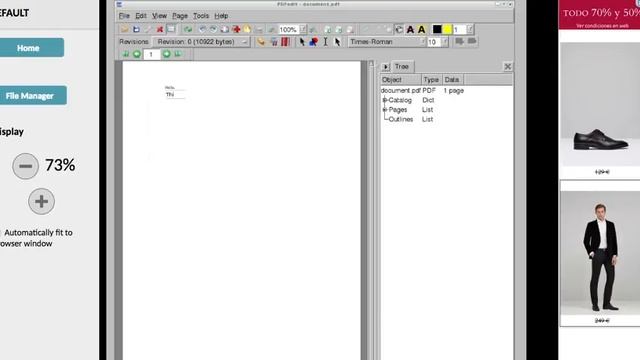Click the Object column header
The height and width of the screenshot is (360, 640).
pyautogui.click(x=400, y=80)
